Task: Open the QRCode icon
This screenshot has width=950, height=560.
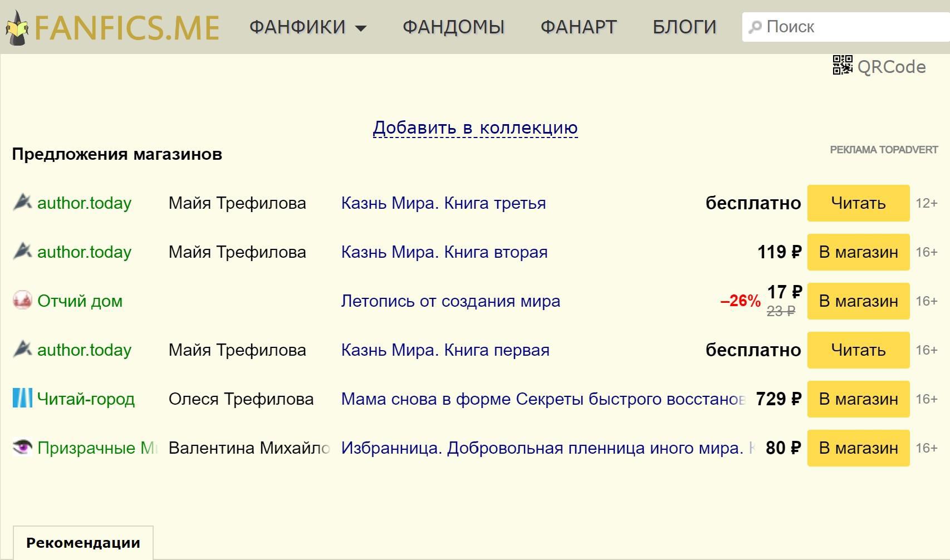Action: pyautogui.click(x=843, y=65)
